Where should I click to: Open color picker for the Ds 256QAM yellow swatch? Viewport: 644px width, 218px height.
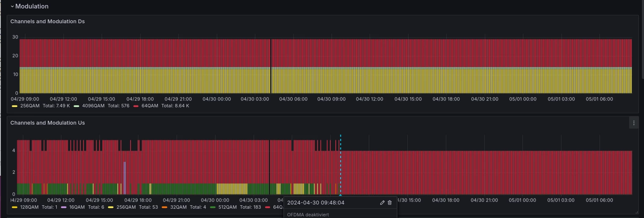pos(14,106)
